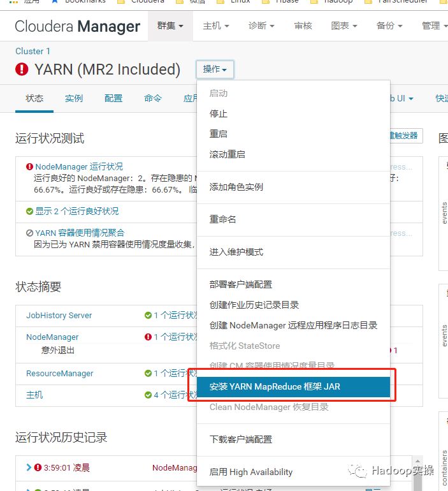
Task: Click the disabled 格式化 StateStore entry
Action: point(293,346)
